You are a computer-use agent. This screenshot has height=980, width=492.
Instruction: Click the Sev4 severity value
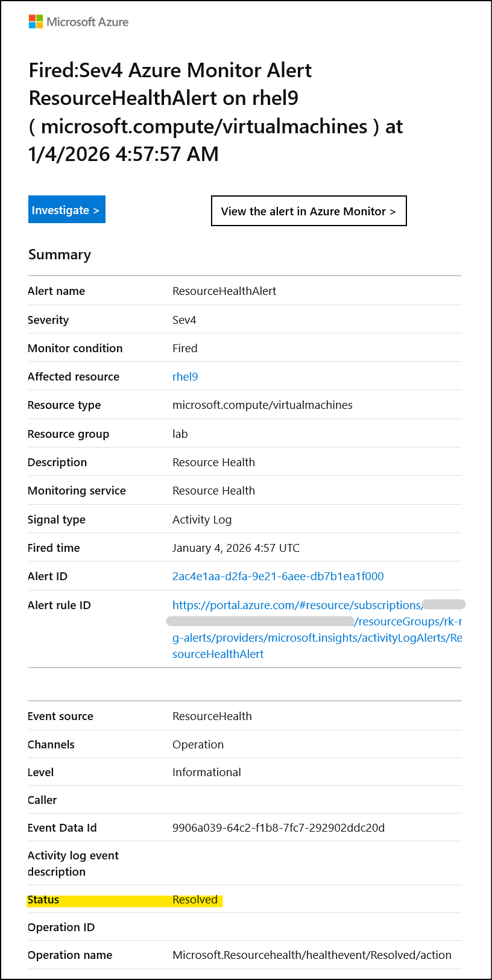coord(184,320)
